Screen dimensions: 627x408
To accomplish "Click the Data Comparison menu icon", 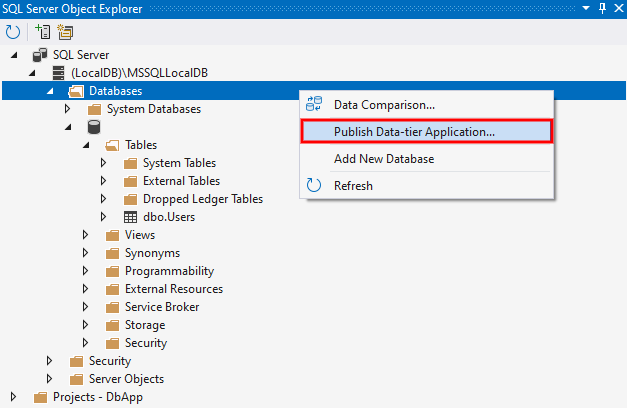I will pyautogui.click(x=314, y=104).
